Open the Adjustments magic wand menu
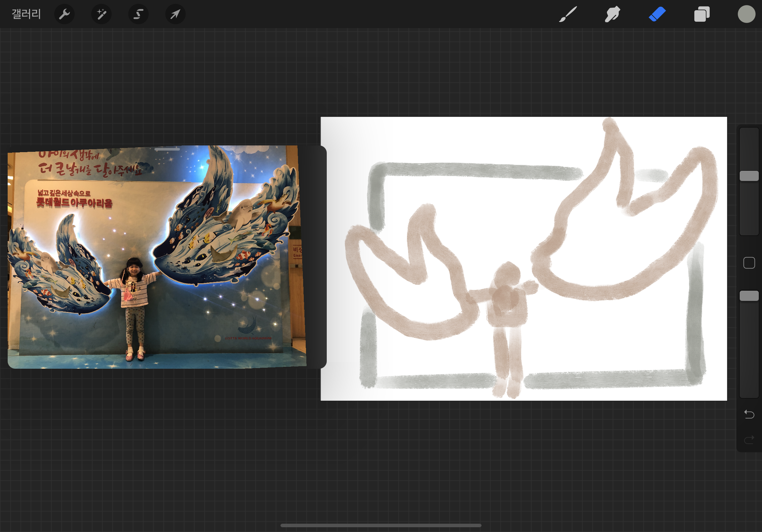The image size is (762, 532). 101,14
